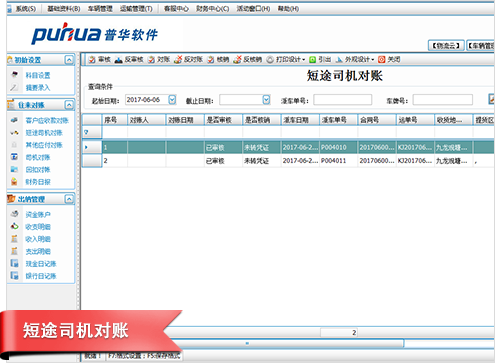This screenshot has height=364, width=496.
Task: Open the 财务中心(C) menu
Action: pyautogui.click(x=212, y=9)
